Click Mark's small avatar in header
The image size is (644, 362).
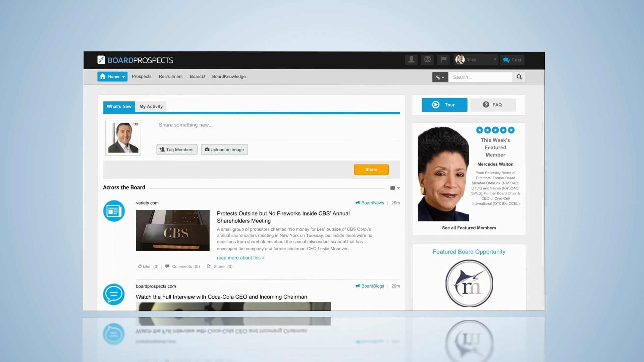click(x=460, y=60)
